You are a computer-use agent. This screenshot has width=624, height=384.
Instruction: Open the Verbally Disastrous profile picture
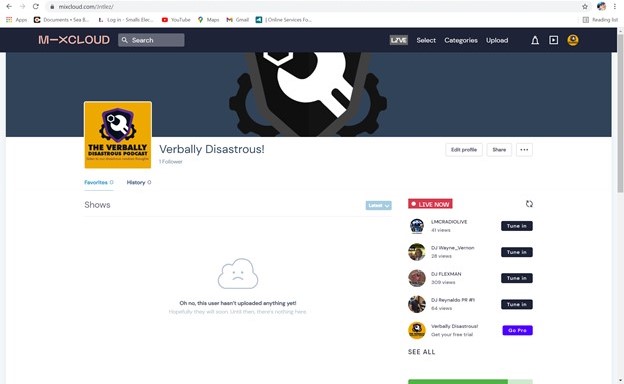coord(118,135)
